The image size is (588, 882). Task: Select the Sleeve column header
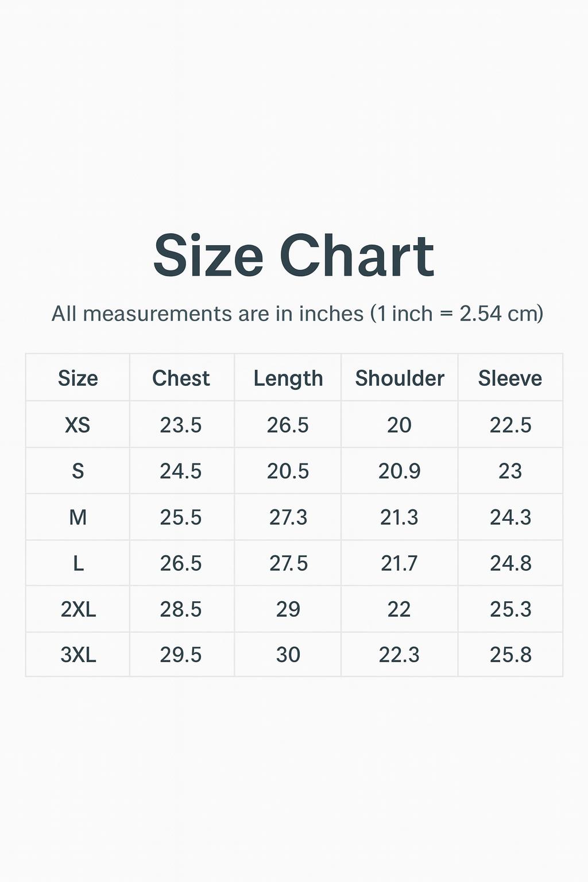(x=510, y=378)
